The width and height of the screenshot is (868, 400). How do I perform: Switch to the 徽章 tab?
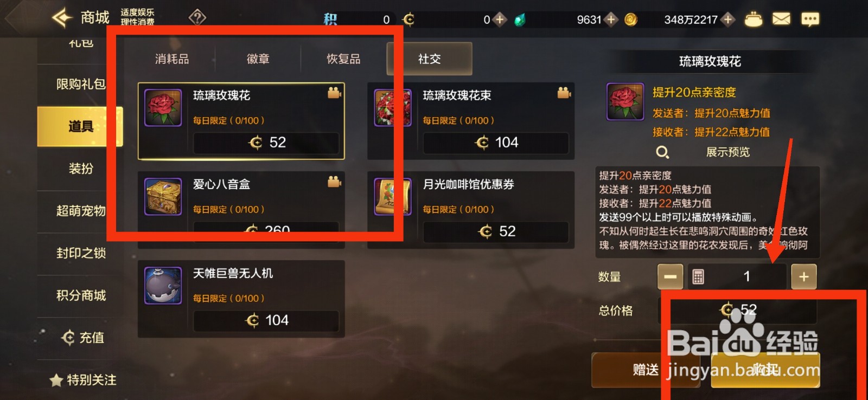[258, 59]
